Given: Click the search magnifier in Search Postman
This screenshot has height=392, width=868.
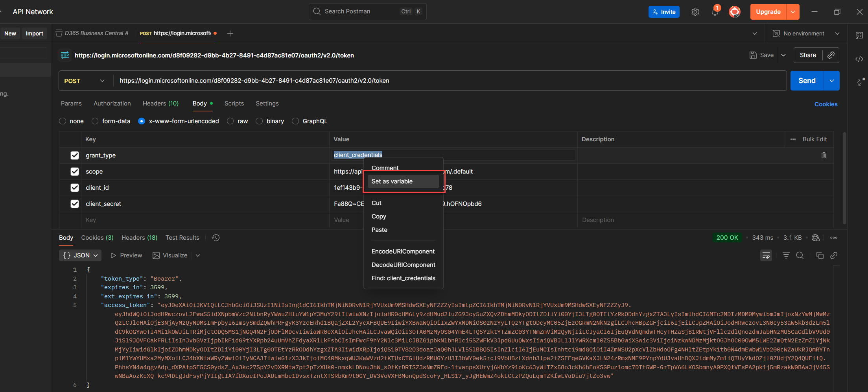Looking at the screenshot, I should [317, 11].
